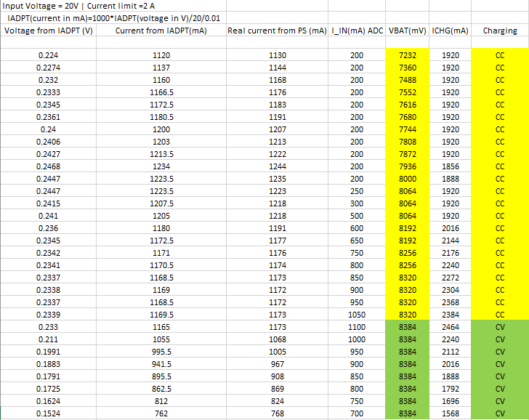Select voltage value 0.2406

[48, 142]
